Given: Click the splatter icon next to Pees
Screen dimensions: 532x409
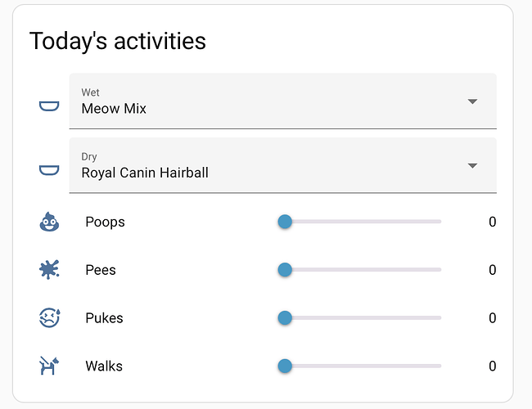Looking at the screenshot, I should coord(49,270).
